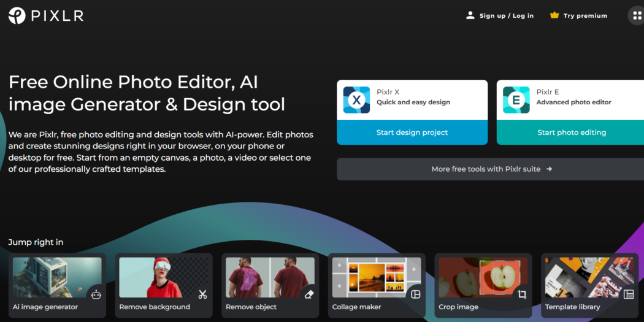Click the user profile silhouette icon
This screenshot has height=322, width=644.
[x=470, y=15]
